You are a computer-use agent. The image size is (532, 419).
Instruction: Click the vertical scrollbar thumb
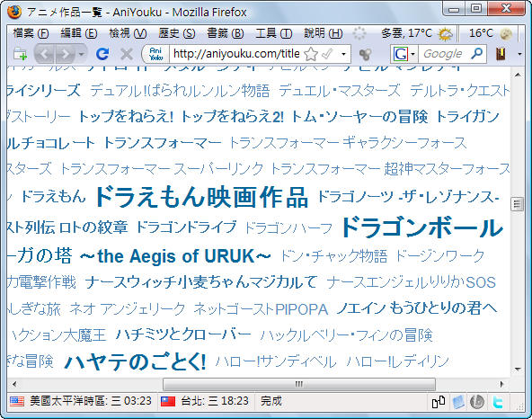pos(517,204)
